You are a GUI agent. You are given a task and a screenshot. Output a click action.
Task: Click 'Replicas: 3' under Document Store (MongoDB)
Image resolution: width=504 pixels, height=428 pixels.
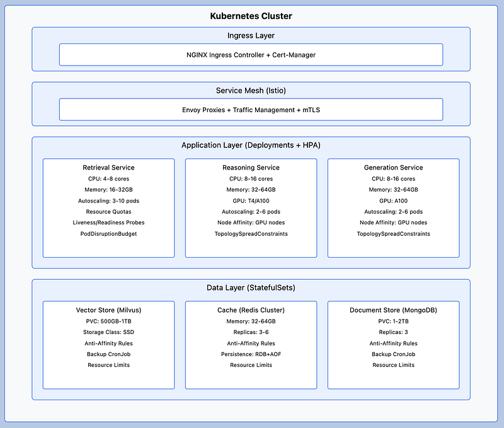pos(393,332)
